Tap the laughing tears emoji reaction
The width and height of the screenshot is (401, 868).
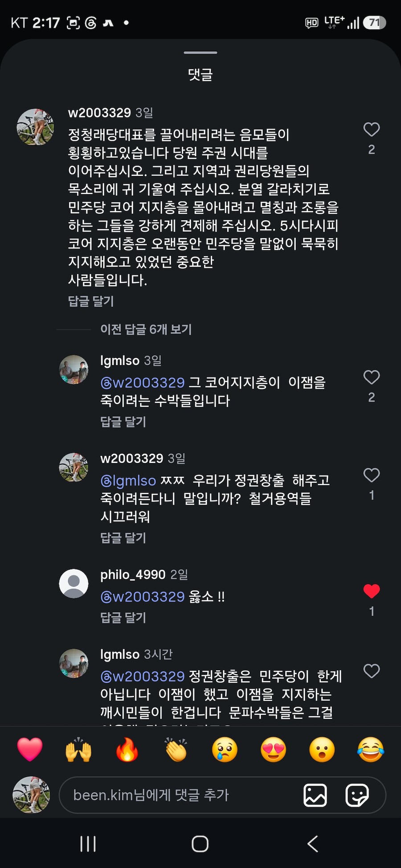371,750
